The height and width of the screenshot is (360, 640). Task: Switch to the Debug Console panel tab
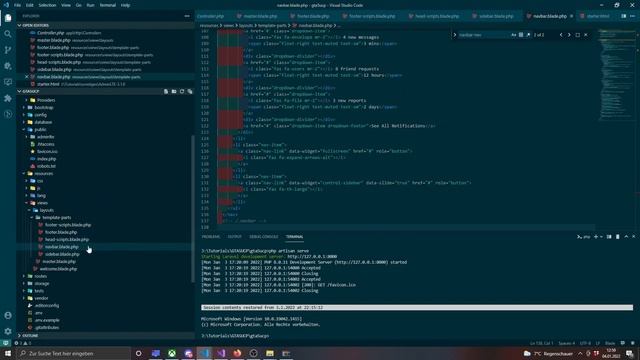click(264, 237)
